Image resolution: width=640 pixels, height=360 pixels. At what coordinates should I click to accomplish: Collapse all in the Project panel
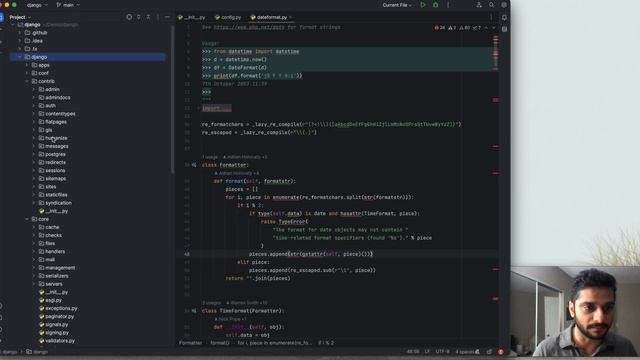point(148,17)
